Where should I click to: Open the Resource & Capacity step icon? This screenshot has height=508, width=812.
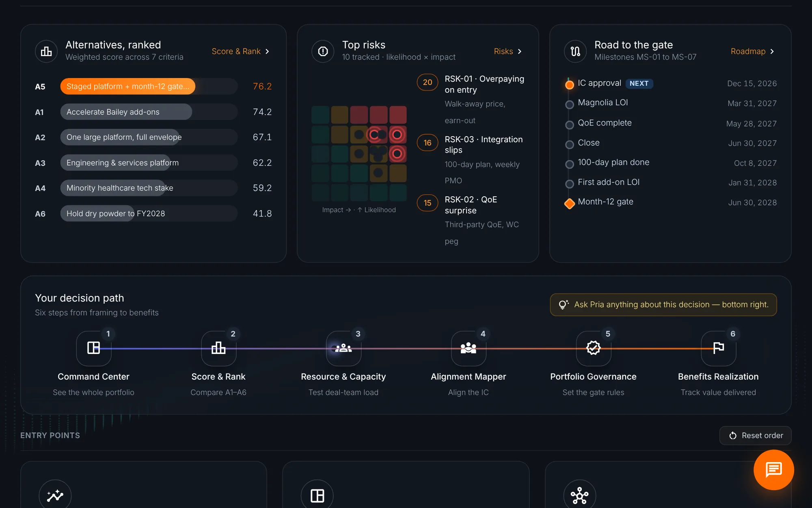(x=343, y=348)
